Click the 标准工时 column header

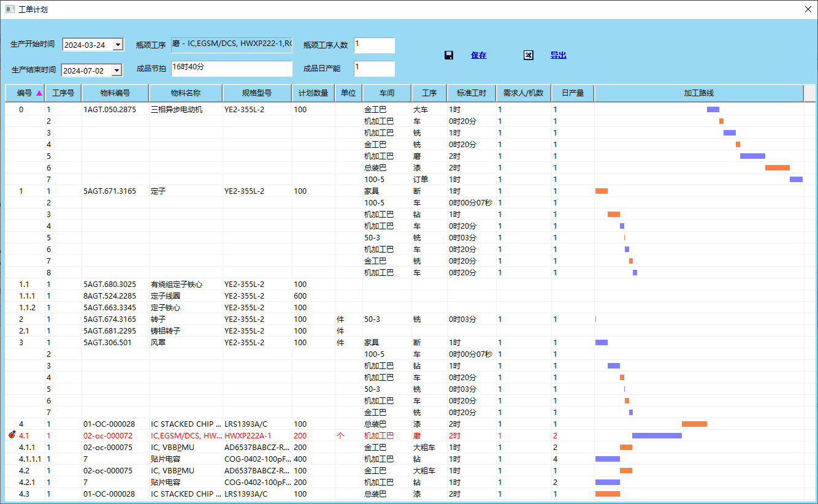472,93
